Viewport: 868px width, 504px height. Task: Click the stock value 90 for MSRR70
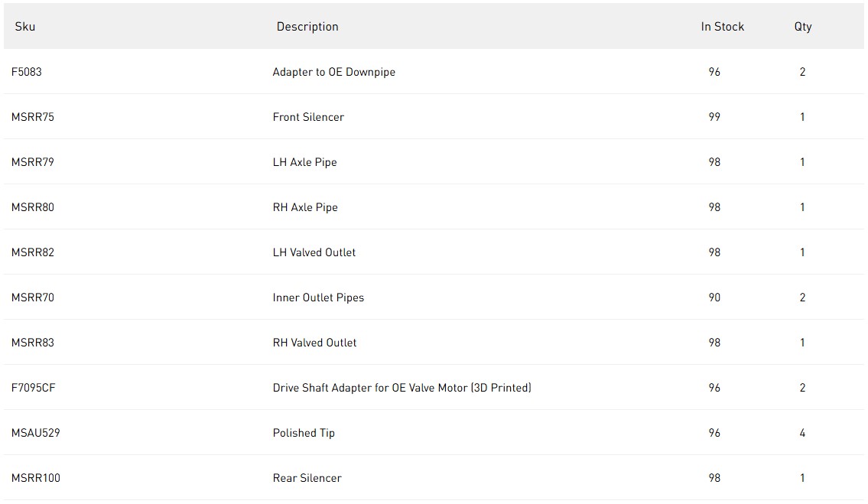(714, 298)
